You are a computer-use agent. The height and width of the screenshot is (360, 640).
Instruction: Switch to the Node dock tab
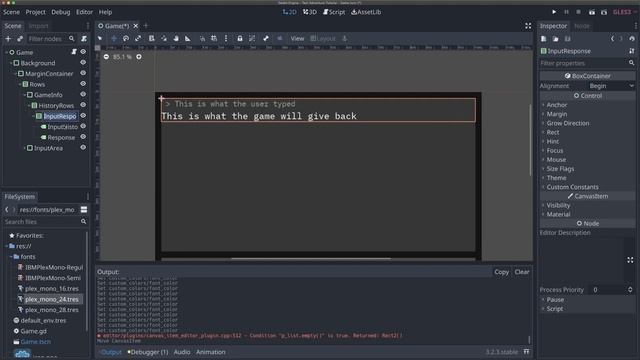582,26
